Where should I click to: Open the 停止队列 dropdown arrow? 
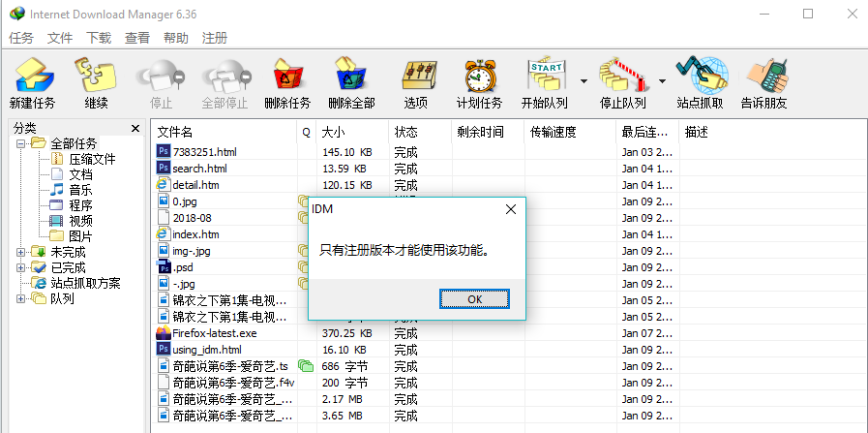click(663, 81)
